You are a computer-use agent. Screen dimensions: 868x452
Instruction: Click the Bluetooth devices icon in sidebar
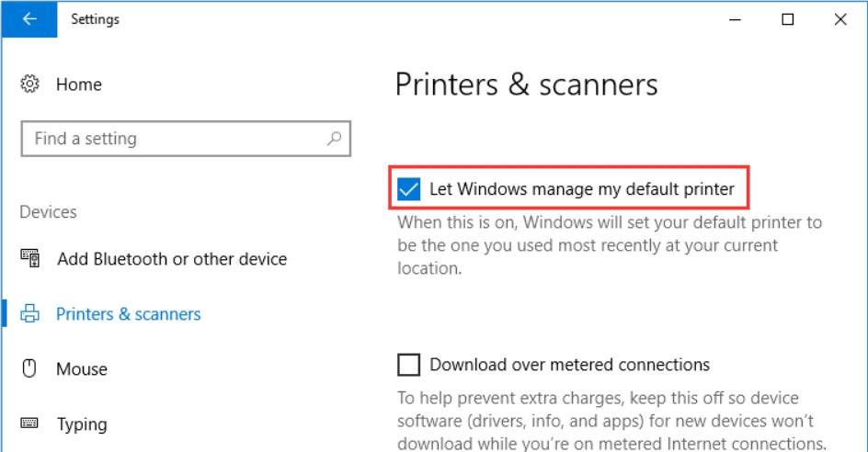coord(30,259)
